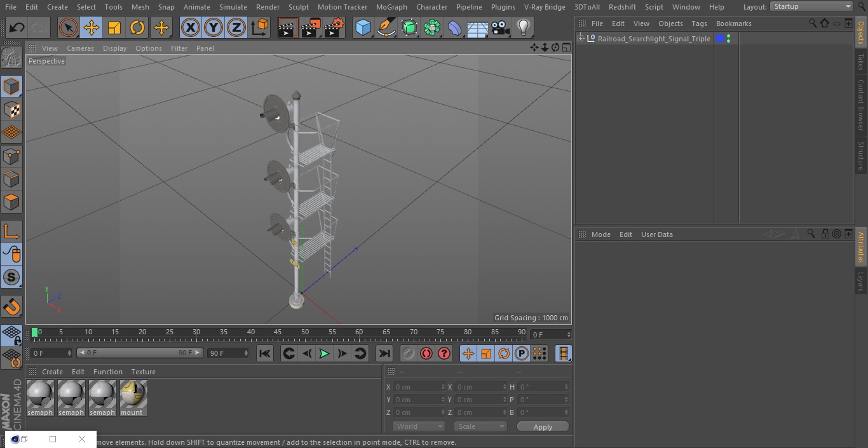868x448 pixels.
Task: Play the animation forward
Action: (x=324, y=353)
